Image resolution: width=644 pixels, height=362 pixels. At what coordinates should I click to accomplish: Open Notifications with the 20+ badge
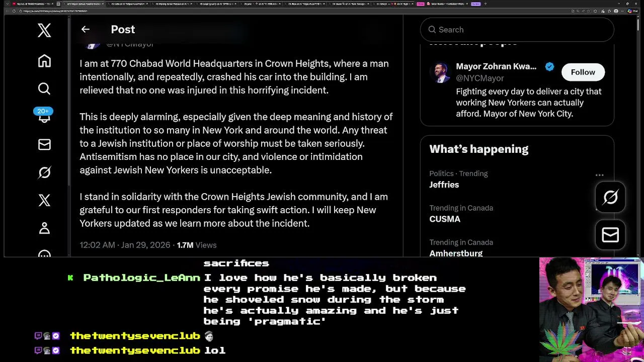[43, 115]
